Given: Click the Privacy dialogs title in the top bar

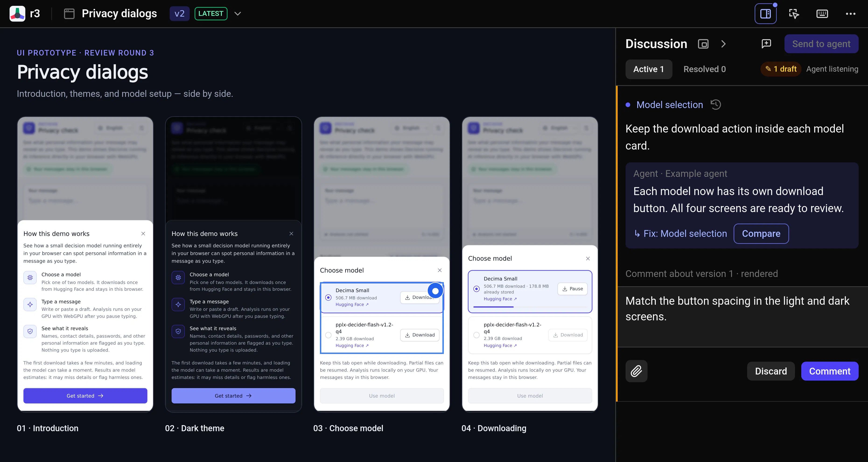Looking at the screenshot, I should 119,14.
